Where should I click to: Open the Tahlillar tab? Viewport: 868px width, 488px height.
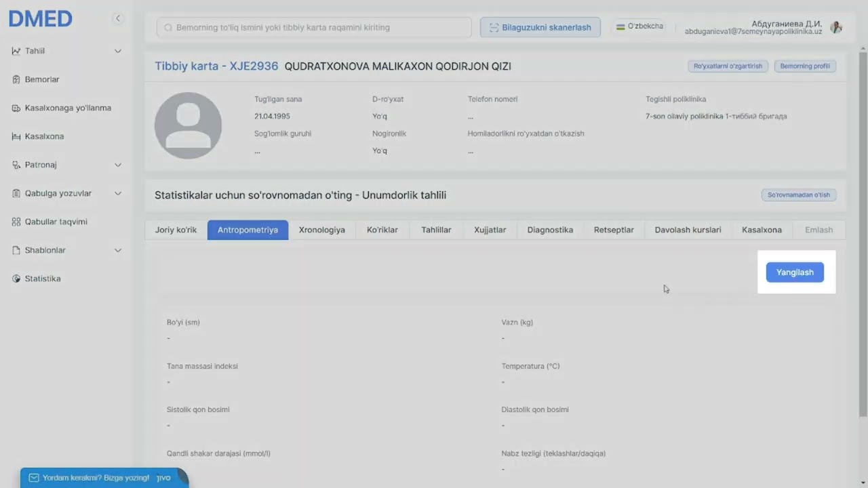[x=436, y=230]
